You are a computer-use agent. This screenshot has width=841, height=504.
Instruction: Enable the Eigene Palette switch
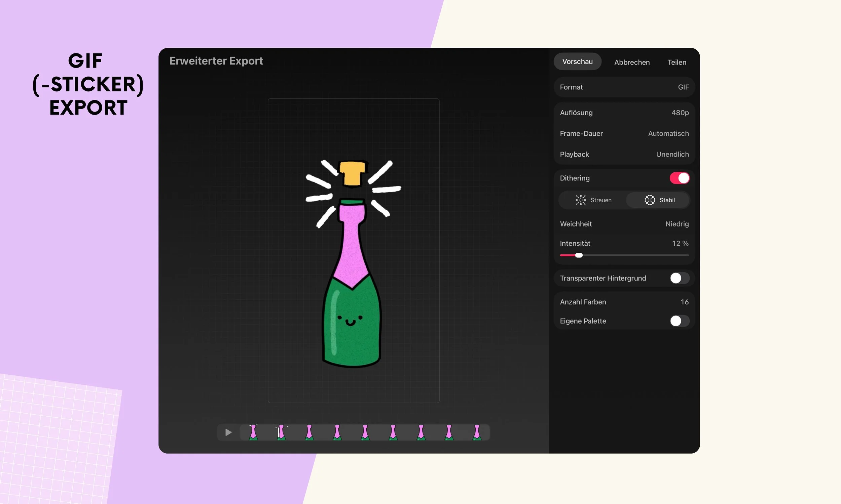679,321
